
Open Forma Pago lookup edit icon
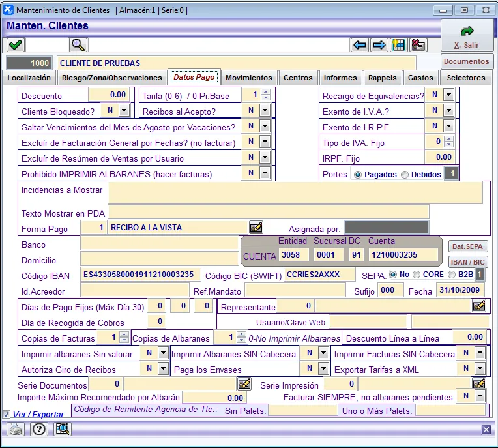(x=257, y=228)
